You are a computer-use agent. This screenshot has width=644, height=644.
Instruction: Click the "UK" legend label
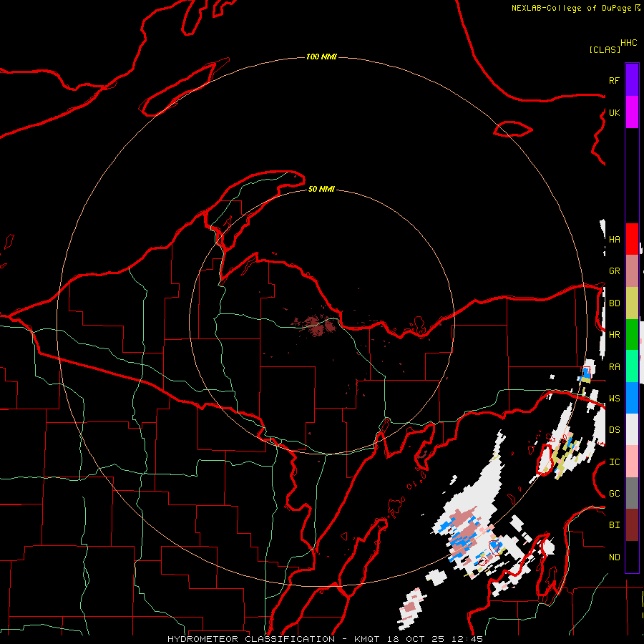pos(614,112)
